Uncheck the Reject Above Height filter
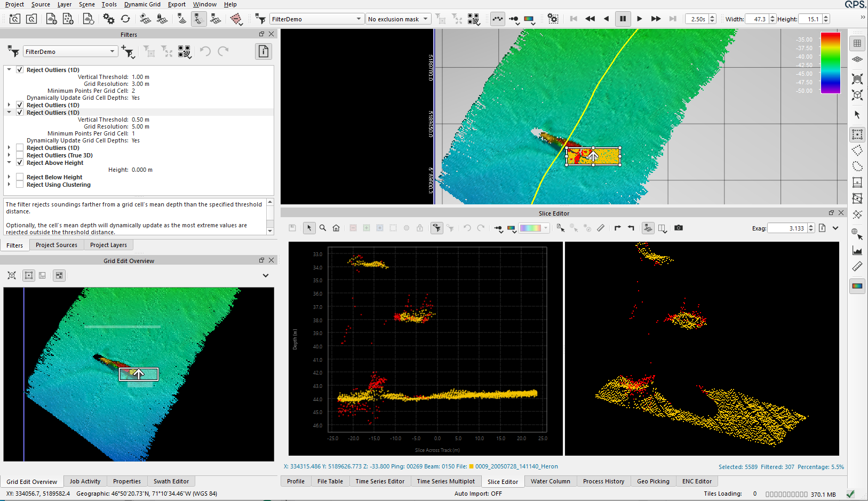Screen dimensions: 868x501 [x=20, y=163]
